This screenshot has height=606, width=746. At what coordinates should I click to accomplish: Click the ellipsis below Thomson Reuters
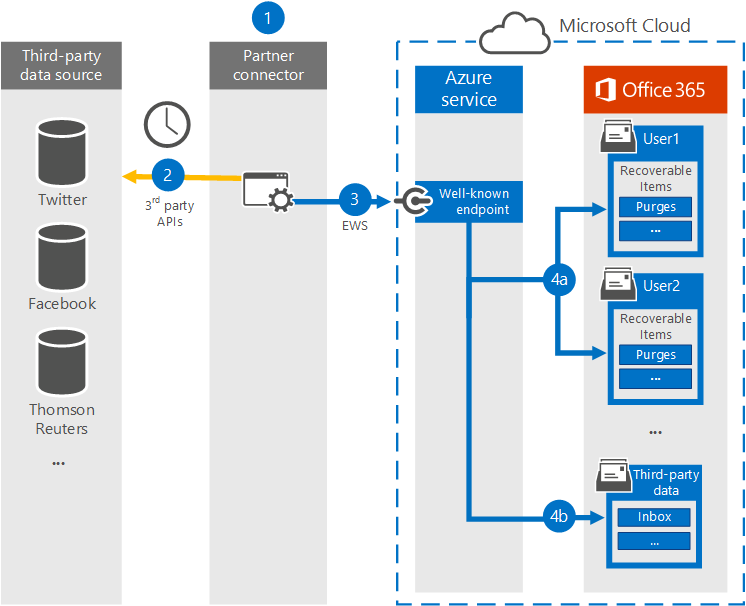(59, 463)
